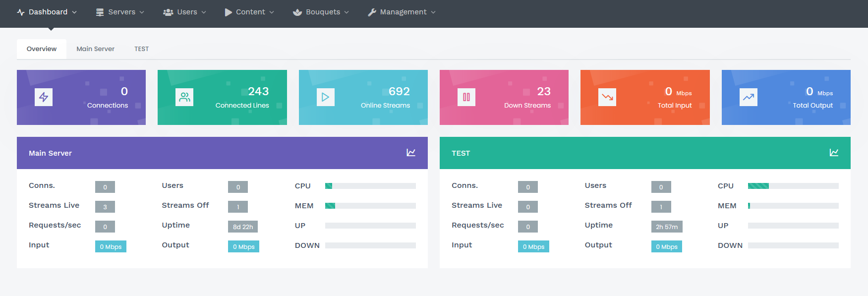
Task: Open the Content menu
Action: (x=249, y=12)
